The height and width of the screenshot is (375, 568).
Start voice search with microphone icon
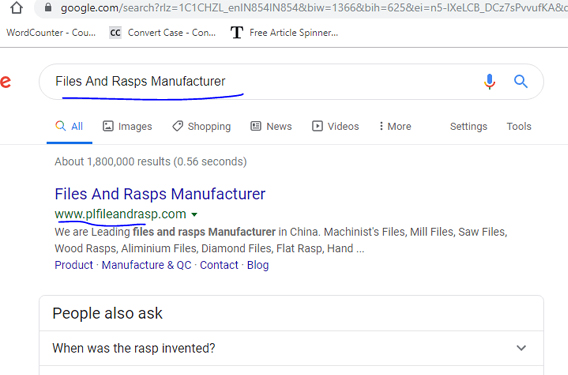click(489, 82)
